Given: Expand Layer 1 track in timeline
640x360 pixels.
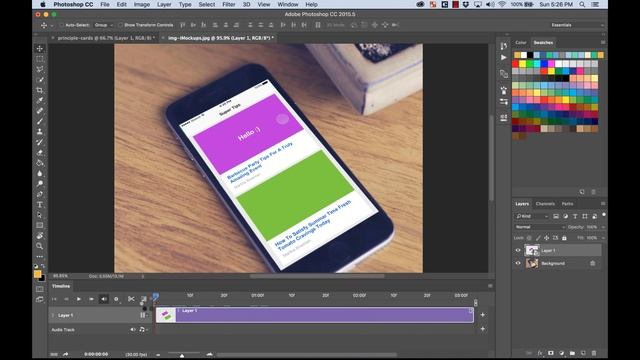Looking at the screenshot, I should click(x=52, y=315).
